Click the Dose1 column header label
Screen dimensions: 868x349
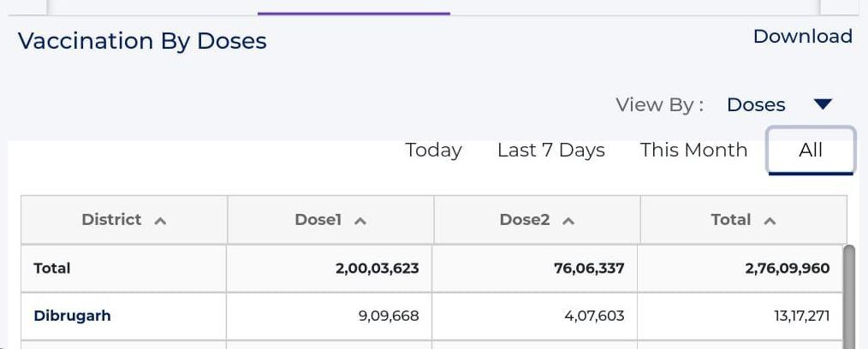pos(318,220)
